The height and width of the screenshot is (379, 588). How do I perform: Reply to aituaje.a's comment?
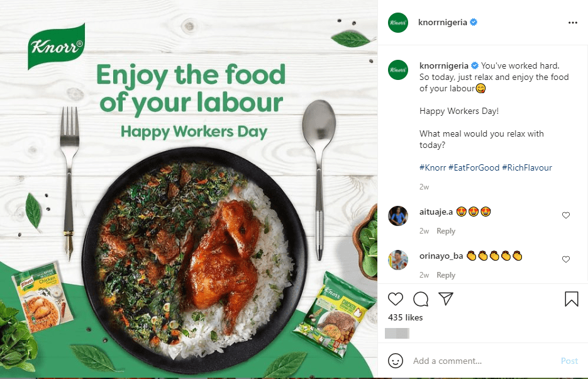pyautogui.click(x=446, y=231)
